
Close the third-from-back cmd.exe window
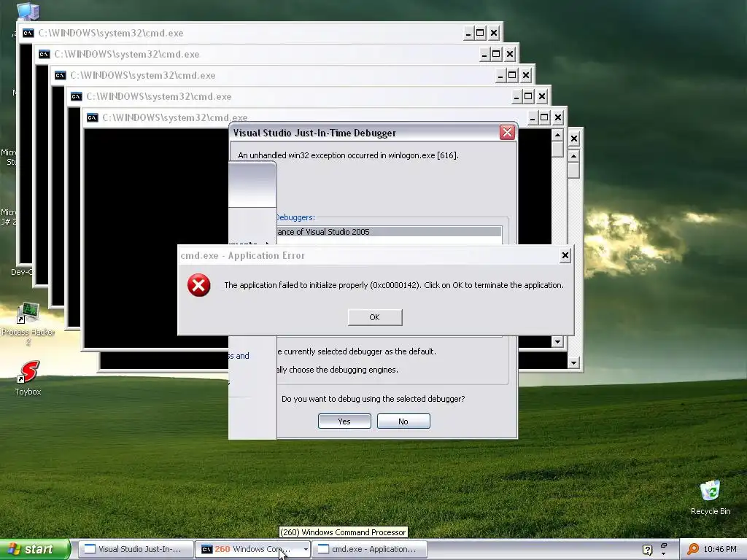click(x=526, y=75)
